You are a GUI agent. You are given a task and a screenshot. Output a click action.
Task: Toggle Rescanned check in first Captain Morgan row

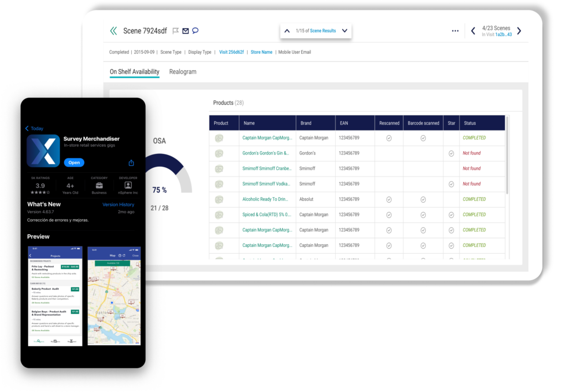coord(389,138)
